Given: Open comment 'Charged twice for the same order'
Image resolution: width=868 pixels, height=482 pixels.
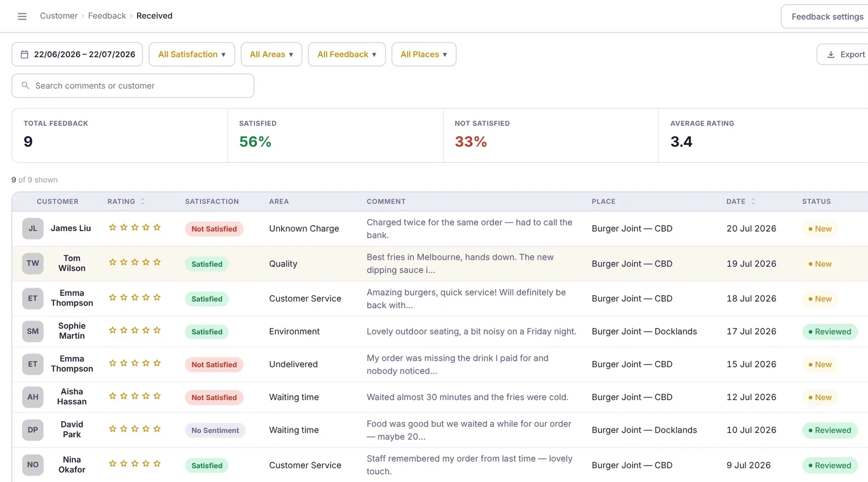Looking at the screenshot, I should click(x=470, y=228).
